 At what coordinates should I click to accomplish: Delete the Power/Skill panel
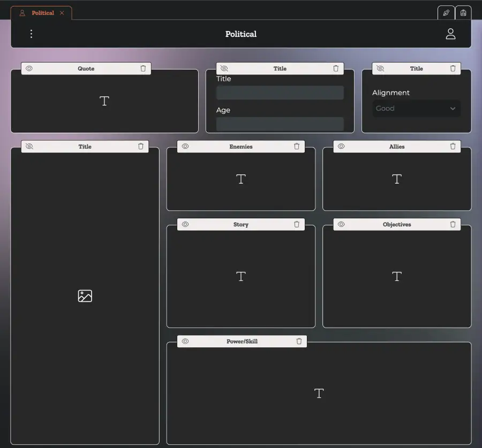click(x=299, y=341)
